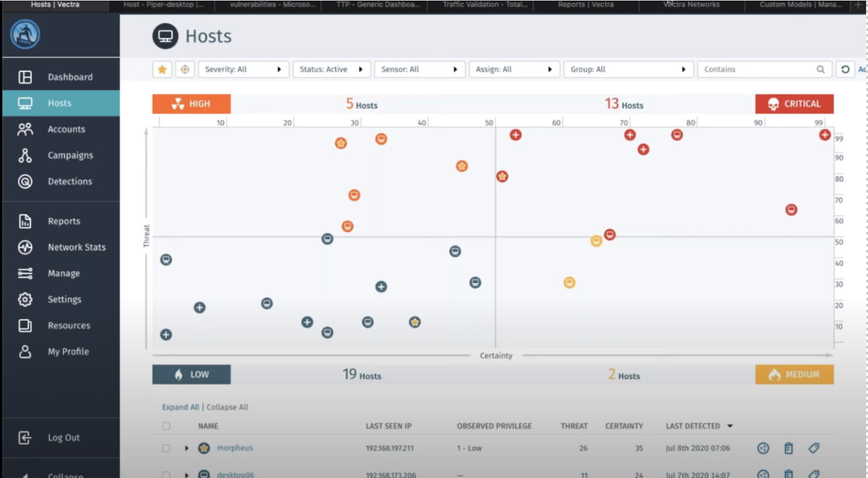
Task: Select yellow medium dot near threat 50
Action: click(x=596, y=241)
